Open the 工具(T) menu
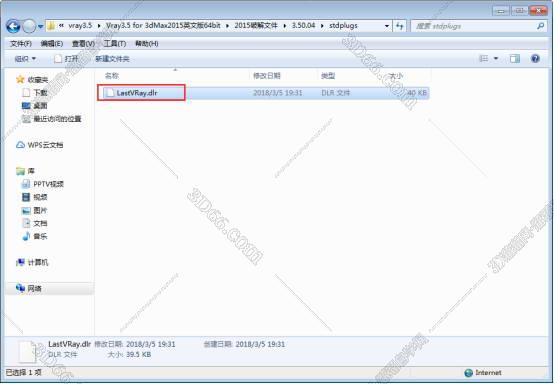 [x=114, y=43]
